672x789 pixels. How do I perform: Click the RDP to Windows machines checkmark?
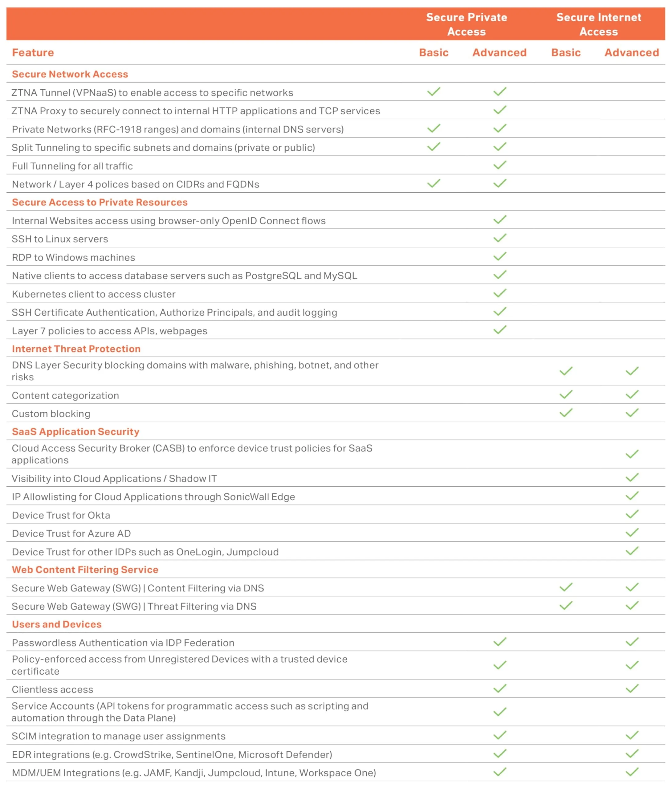click(x=499, y=257)
